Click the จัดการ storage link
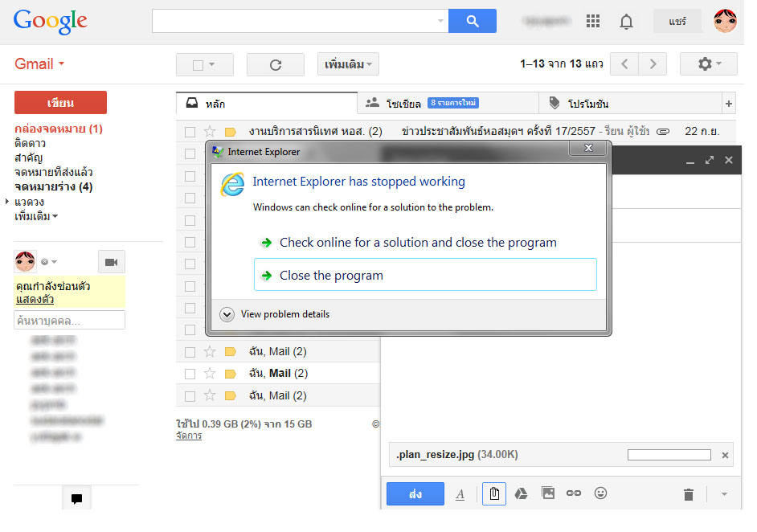Screen dimensions: 757x532 189,436
